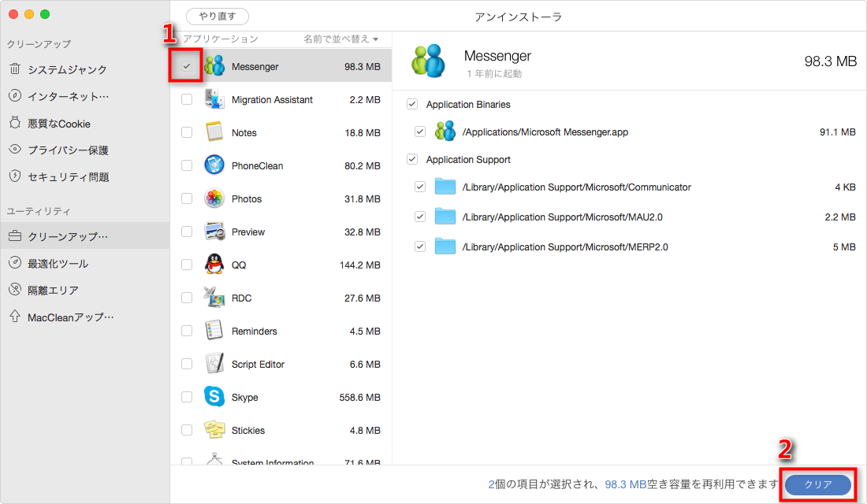Click the Communicator folder icon
The height and width of the screenshot is (504, 867).
click(x=445, y=187)
